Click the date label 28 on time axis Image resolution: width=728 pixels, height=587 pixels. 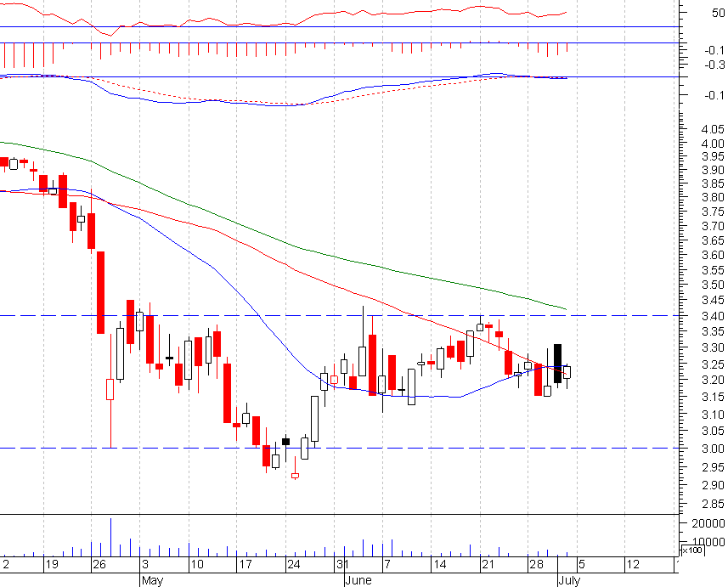[x=536, y=565]
